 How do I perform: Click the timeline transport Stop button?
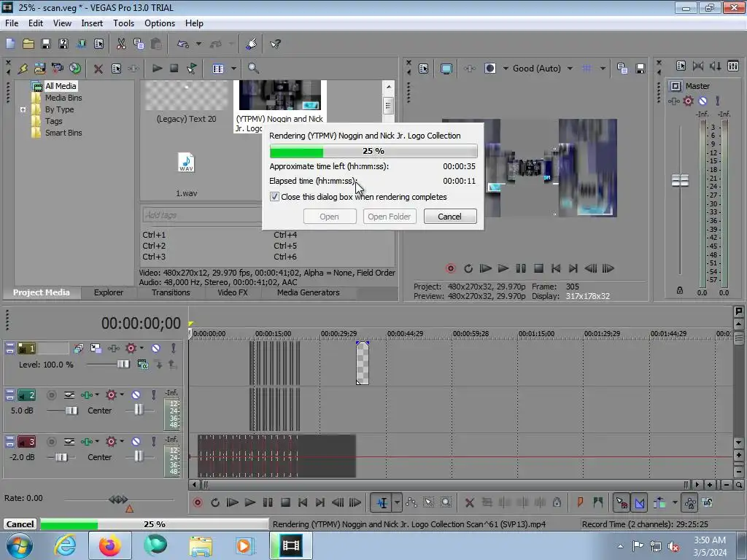285,502
